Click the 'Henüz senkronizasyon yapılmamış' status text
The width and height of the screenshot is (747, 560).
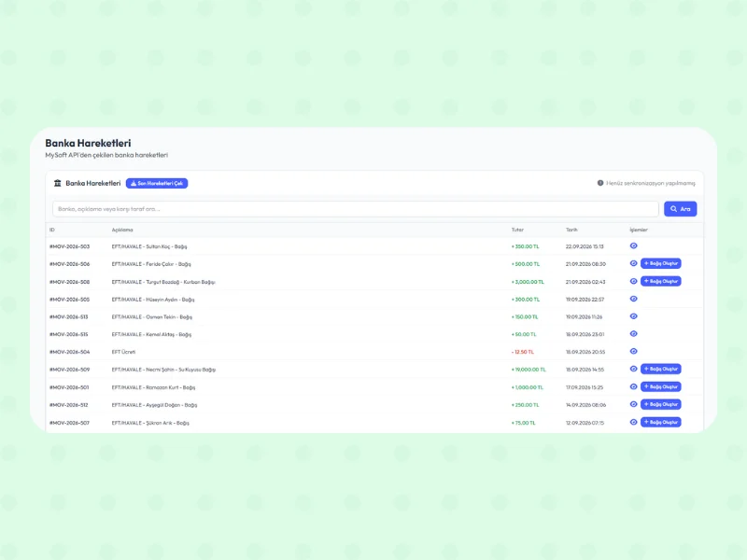pos(651,183)
